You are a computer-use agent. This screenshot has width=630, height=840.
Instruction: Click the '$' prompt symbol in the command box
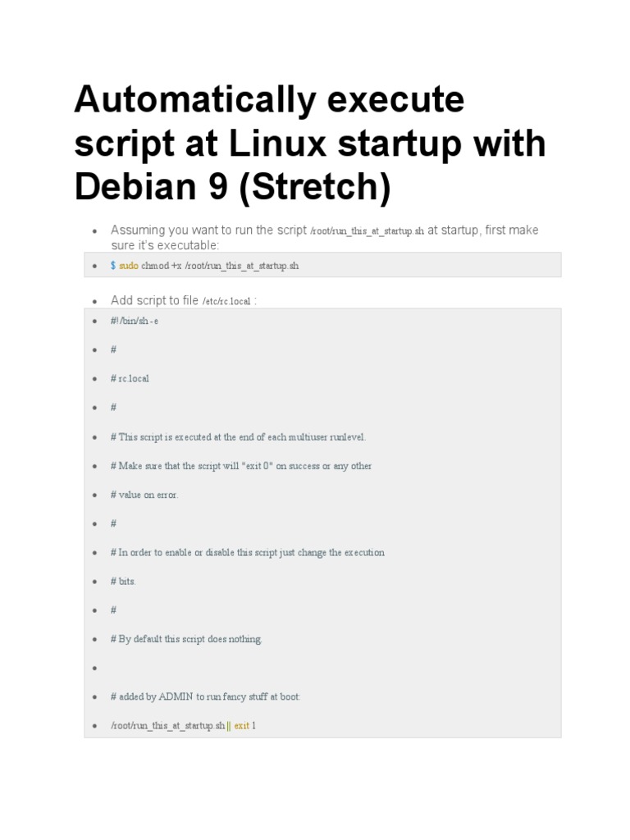pos(113,266)
